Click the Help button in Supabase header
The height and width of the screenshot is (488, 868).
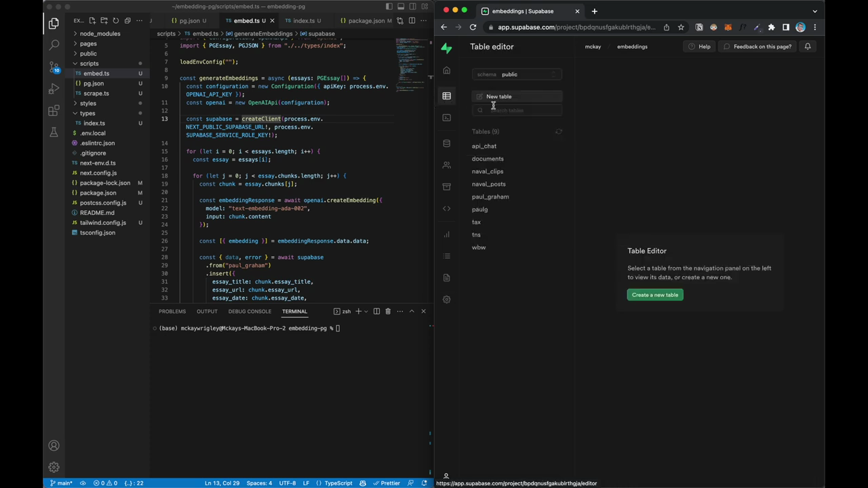pyautogui.click(x=699, y=47)
